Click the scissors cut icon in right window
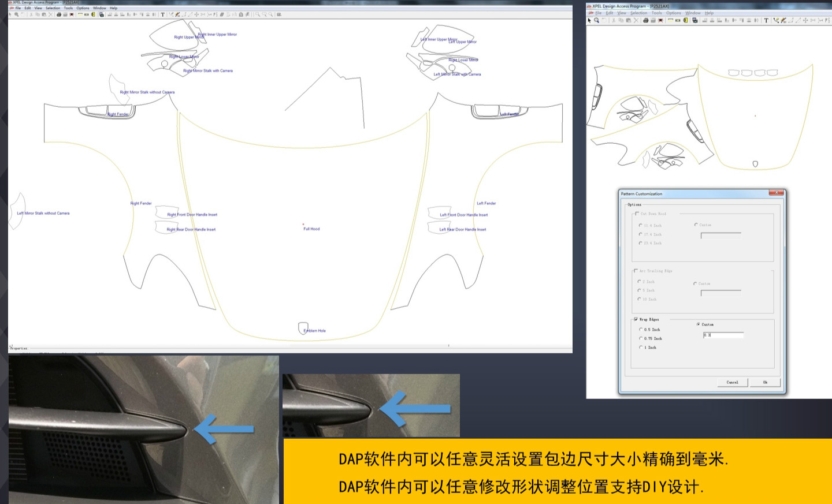This screenshot has width=832, height=504. coord(614,20)
